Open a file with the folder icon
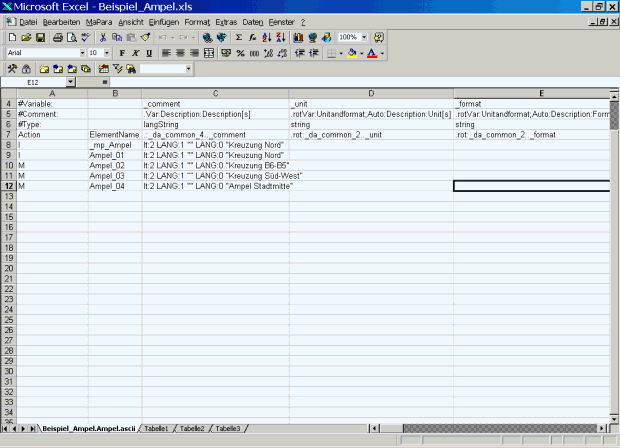Viewport: 620px width, 448px height. point(26,38)
